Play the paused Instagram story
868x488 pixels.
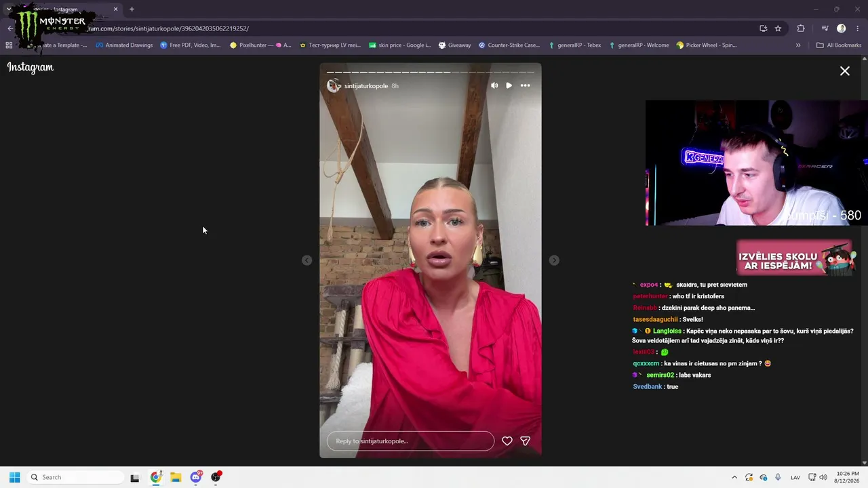coord(509,85)
